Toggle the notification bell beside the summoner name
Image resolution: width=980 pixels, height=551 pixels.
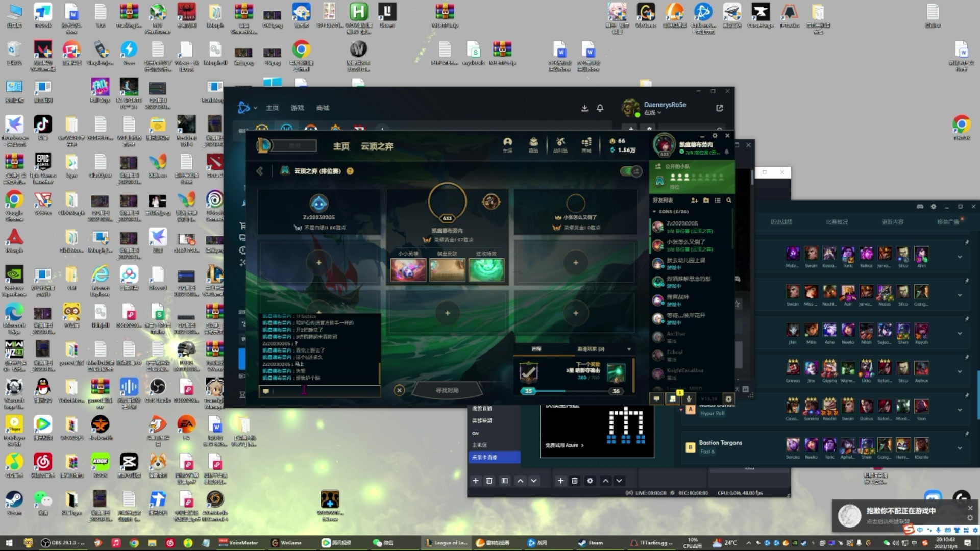(727, 152)
